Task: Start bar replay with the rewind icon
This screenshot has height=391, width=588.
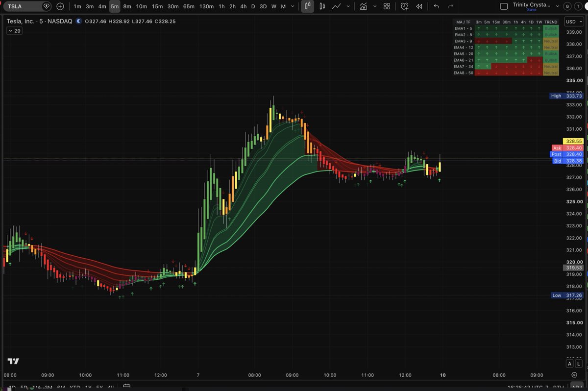Action: [419, 6]
